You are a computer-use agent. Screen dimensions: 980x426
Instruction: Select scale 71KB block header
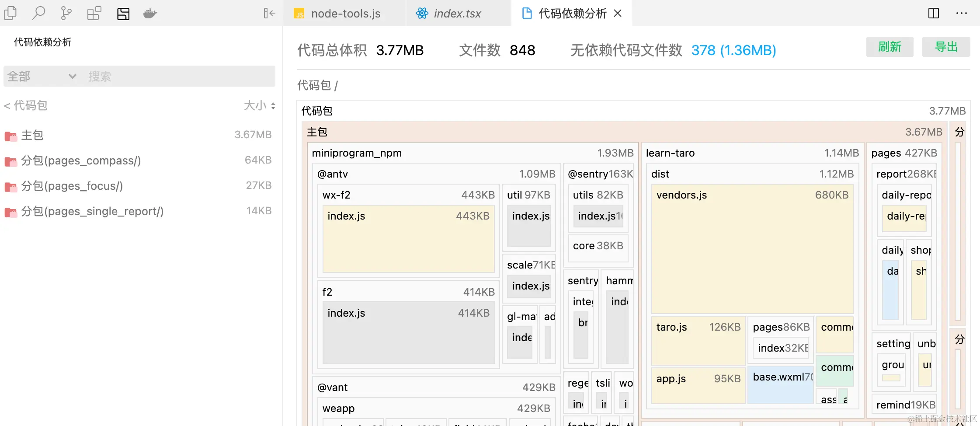click(528, 265)
